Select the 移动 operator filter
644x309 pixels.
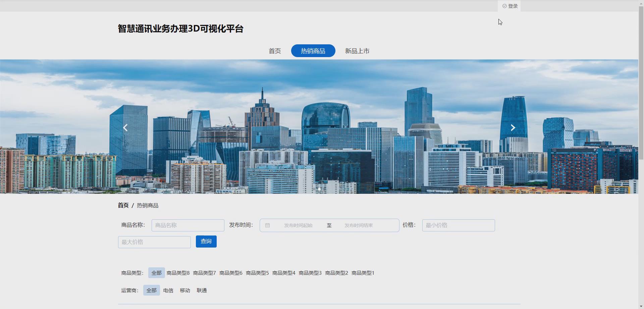point(185,290)
